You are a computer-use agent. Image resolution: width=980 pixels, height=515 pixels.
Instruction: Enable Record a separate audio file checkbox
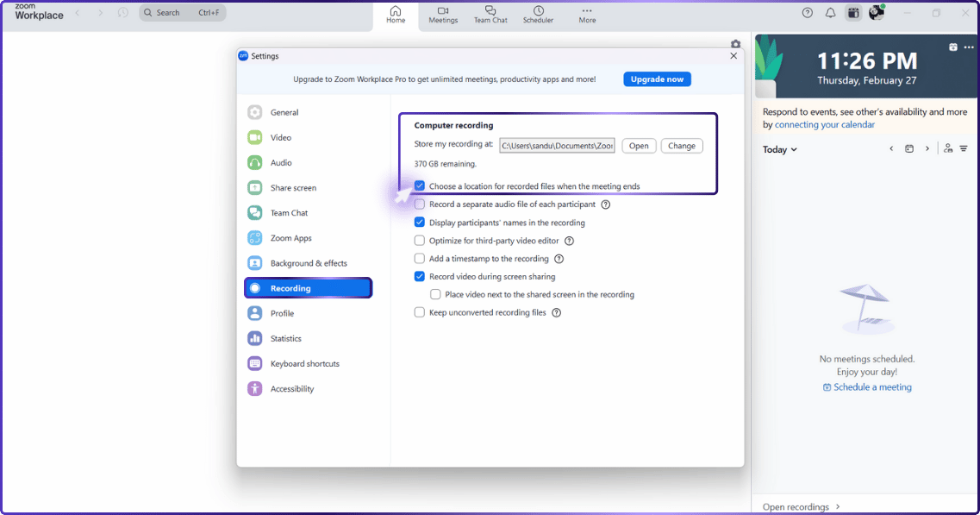(420, 204)
